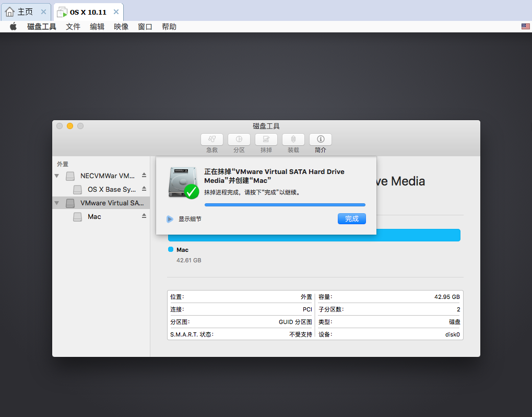Screen dimensions: 532x417
Task: Eject the NECVMWar VM... disk
Action: pos(144,175)
